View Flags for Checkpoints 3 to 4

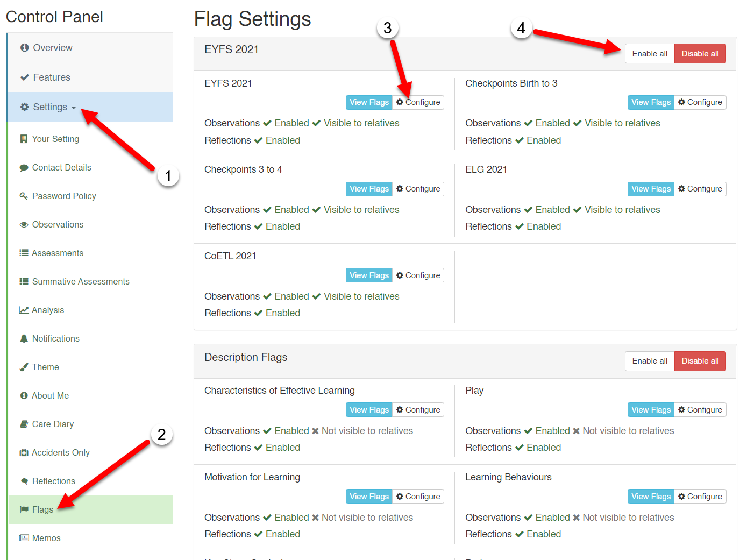tap(369, 189)
